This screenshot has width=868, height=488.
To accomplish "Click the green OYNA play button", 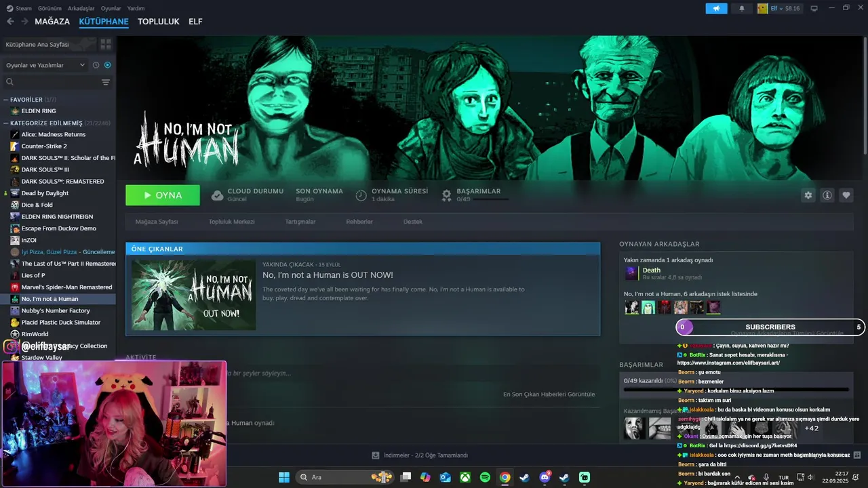I will [x=163, y=195].
